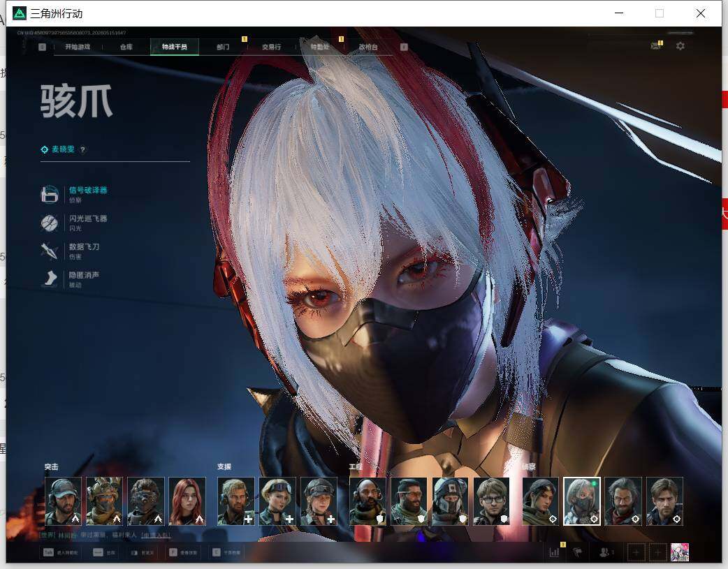This screenshot has width=728, height=569.
Task: Pick the 突击 operator in a gas mask
Action: pos(146,501)
